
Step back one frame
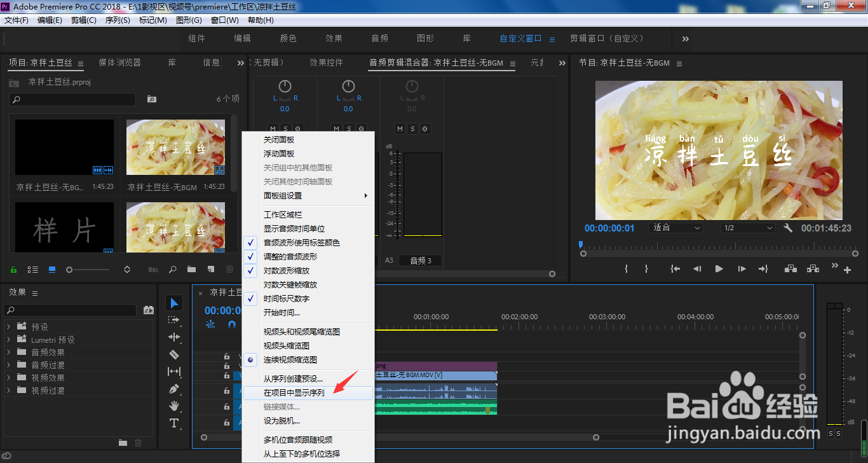(697, 269)
